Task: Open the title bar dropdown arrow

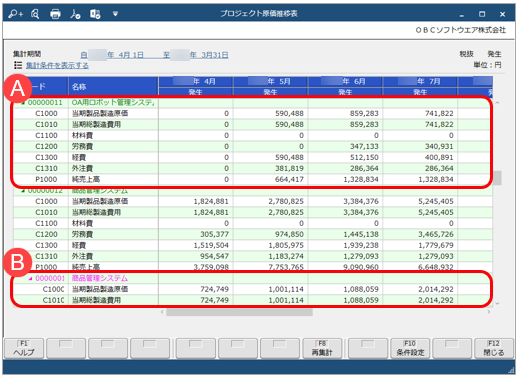Action: tap(115, 14)
